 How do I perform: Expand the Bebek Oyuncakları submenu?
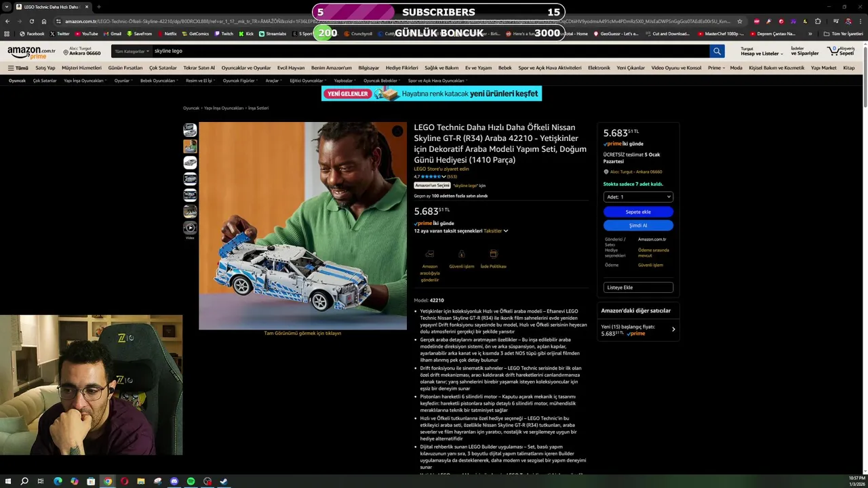[159, 81]
